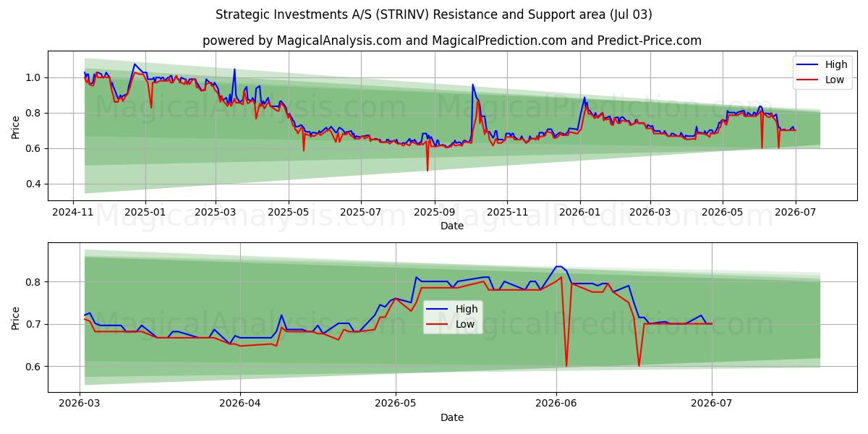The width and height of the screenshot is (868, 434).
Task: Click the bottom chart 'Price' axis label
Action: (x=16, y=317)
